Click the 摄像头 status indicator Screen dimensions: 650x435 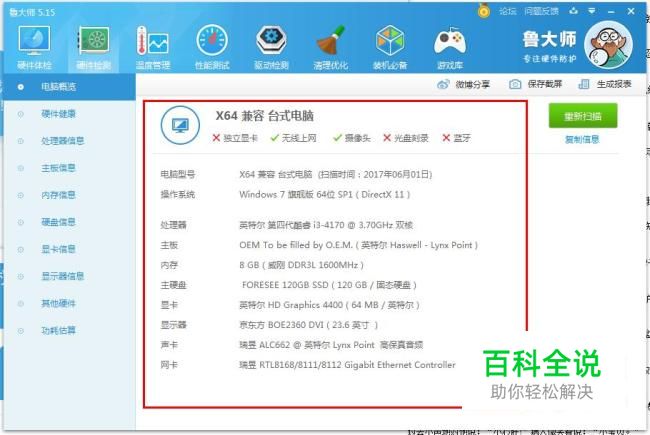(352, 138)
